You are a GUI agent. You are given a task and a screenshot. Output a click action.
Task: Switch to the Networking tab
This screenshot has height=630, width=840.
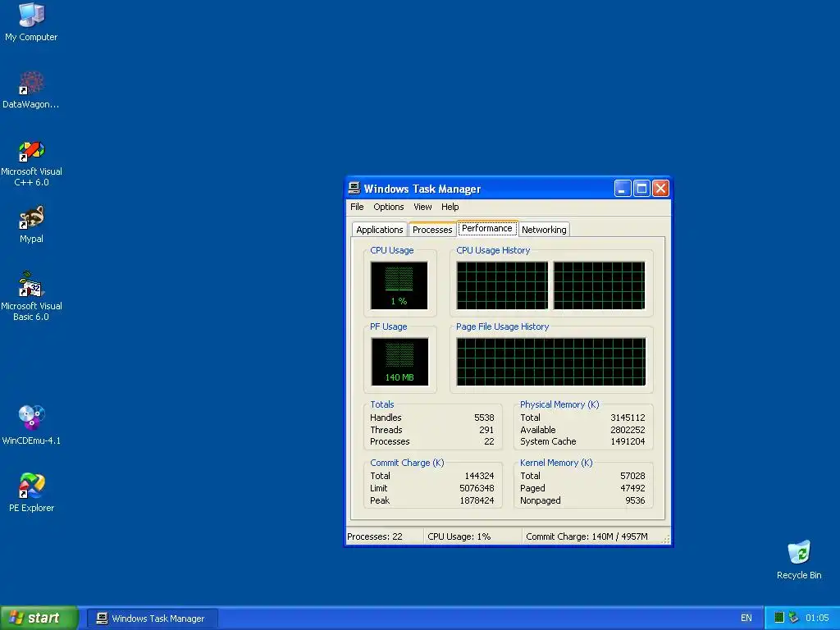[544, 230]
